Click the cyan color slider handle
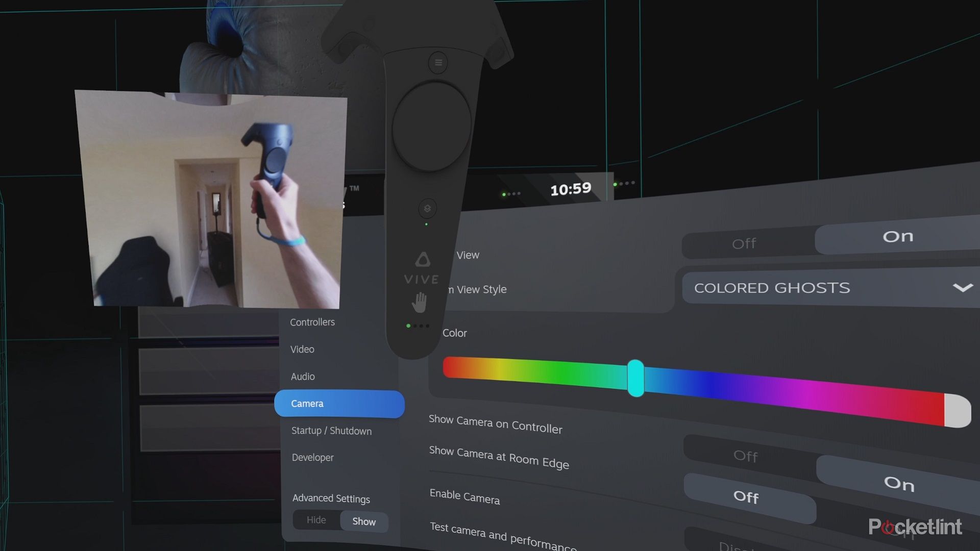This screenshot has width=980, height=551. [x=635, y=378]
